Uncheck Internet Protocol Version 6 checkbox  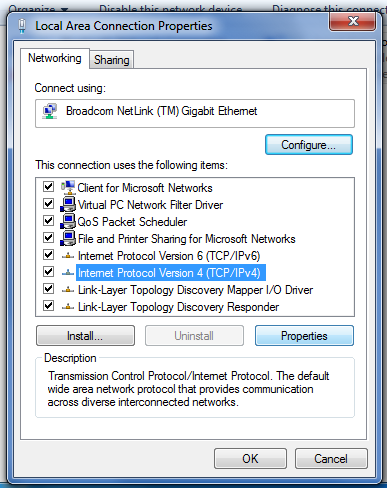pos(49,255)
